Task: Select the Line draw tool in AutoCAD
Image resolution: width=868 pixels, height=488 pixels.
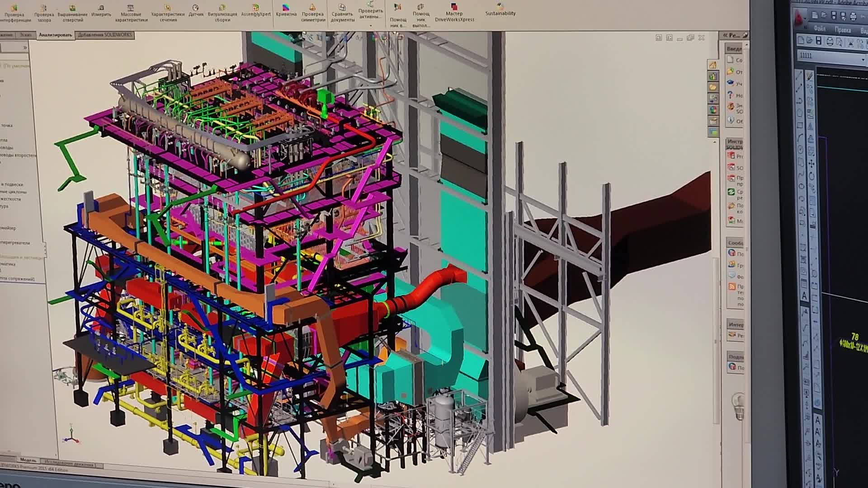Action: [x=799, y=76]
